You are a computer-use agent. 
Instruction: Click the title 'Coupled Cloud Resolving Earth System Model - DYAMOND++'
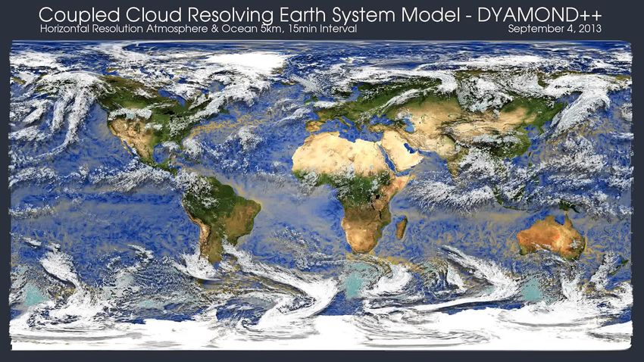pyautogui.click(x=320, y=15)
